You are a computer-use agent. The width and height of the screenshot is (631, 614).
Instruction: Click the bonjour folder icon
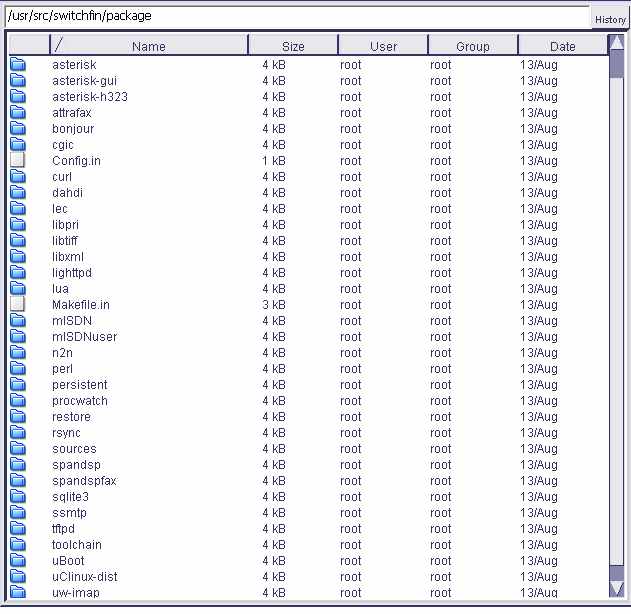click(18, 128)
